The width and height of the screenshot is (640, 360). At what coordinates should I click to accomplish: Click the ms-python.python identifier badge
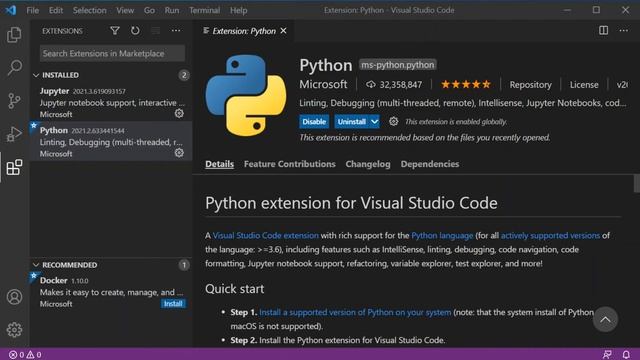tap(398, 64)
